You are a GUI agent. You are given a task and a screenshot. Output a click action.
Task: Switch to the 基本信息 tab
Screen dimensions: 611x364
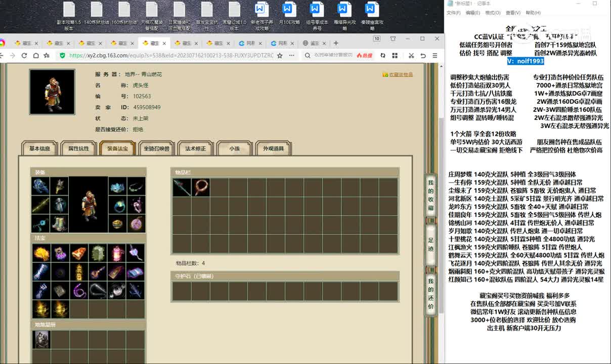coord(39,148)
